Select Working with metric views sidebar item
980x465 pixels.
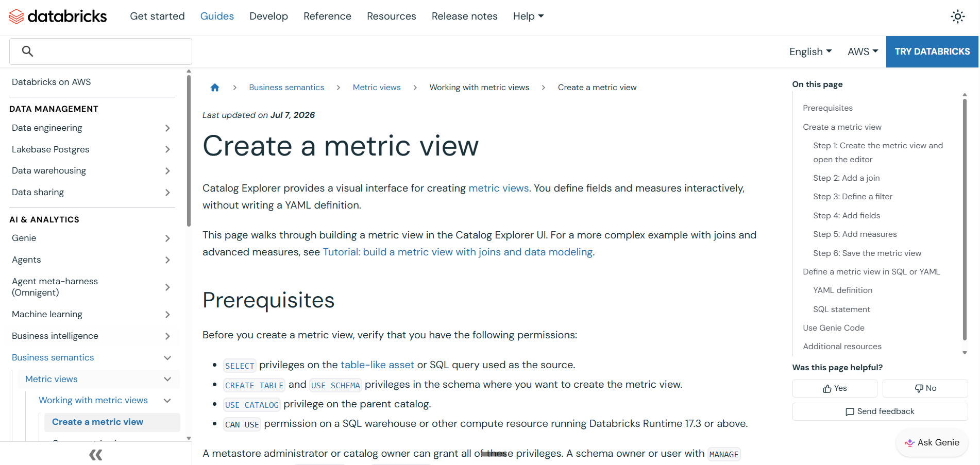click(93, 401)
